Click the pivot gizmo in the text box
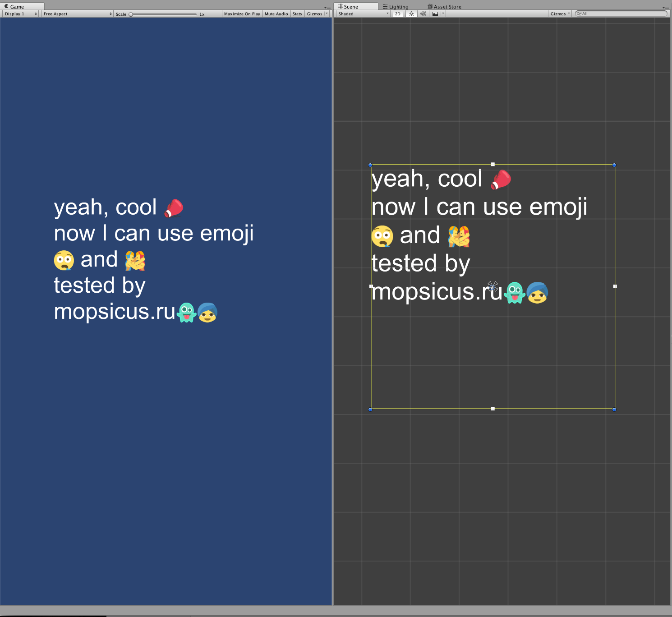Image resolution: width=672 pixels, height=617 pixels. [x=492, y=286]
